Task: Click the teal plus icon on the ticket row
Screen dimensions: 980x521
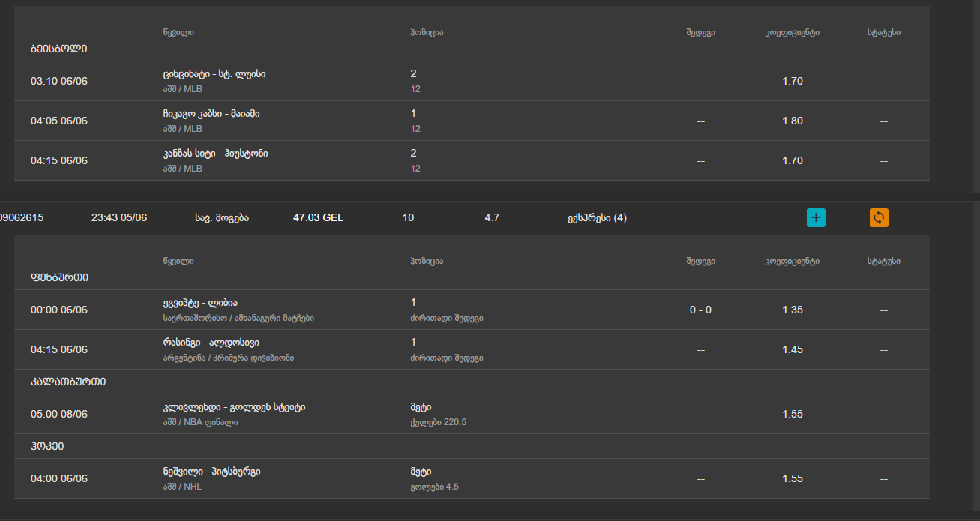Action: pos(816,218)
